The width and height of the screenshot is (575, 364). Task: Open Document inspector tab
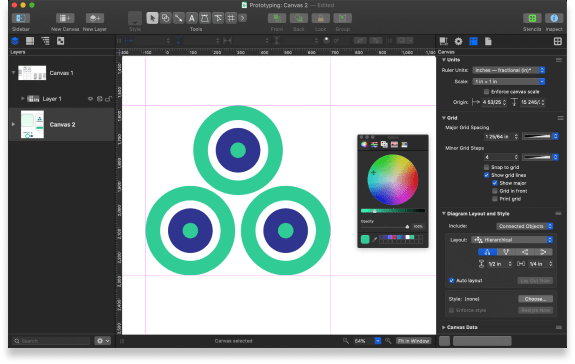pyautogui.click(x=488, y=41)
